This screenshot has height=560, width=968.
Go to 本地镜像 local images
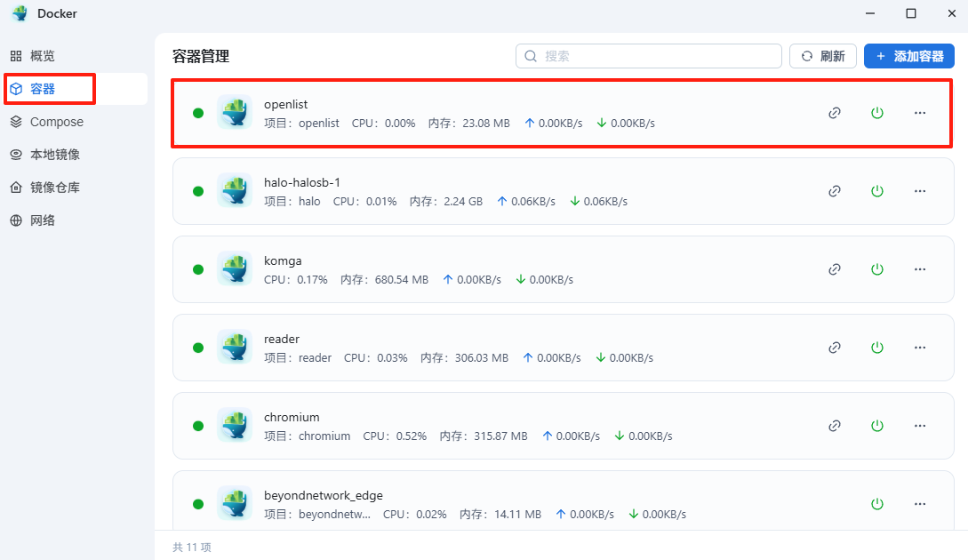pos(76,155)
